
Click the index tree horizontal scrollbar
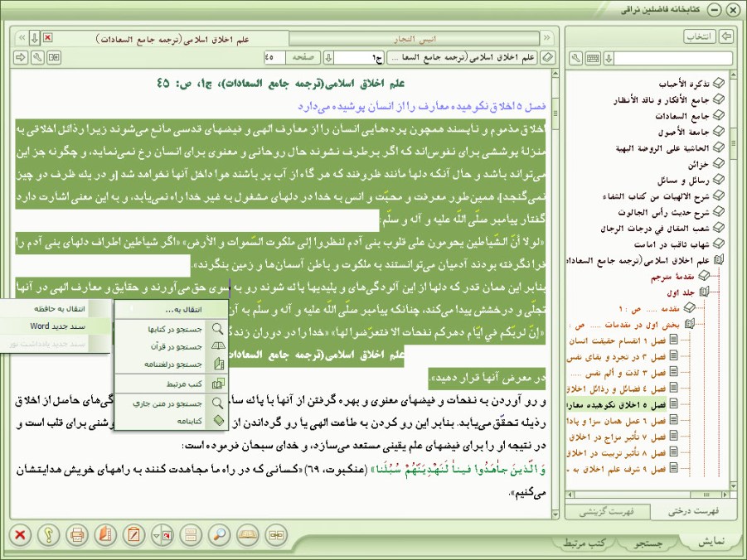(648, 495)
